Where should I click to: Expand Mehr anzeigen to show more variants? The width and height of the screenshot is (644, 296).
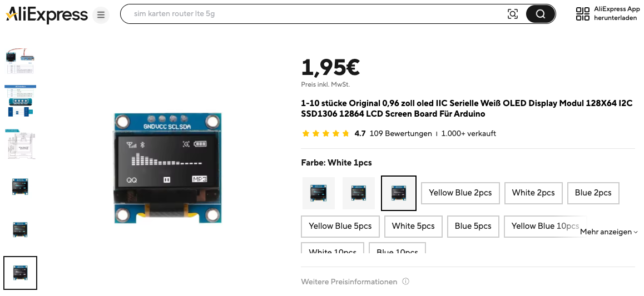(x=609, y=232)
